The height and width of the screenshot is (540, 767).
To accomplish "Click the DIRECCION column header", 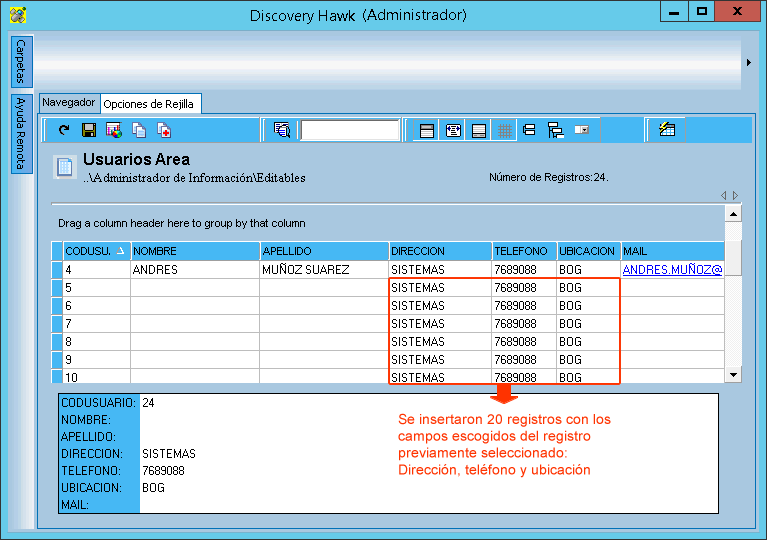I will point(441,251).
